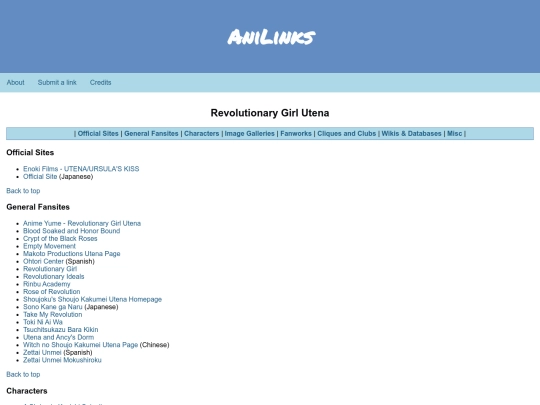Click Back to top under General Fansites
Viewport: 540px width, 405px height.
23,374
